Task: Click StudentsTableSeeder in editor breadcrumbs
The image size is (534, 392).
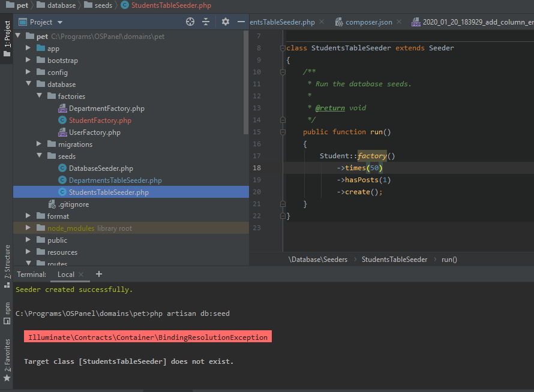Action: pos(394,260)
